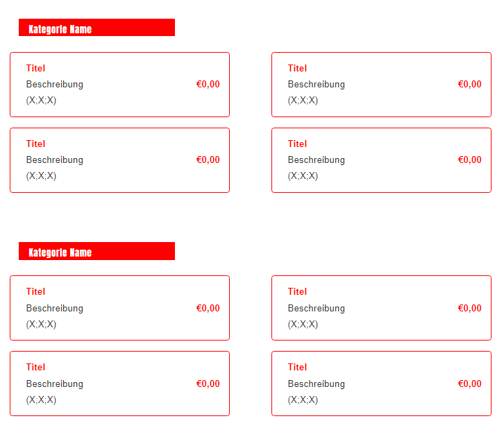Image resolution: width=504 pixels, height=439 pixels.
Task: Click €0,00 price in first category's top-left card
Action: pos(208,84)
